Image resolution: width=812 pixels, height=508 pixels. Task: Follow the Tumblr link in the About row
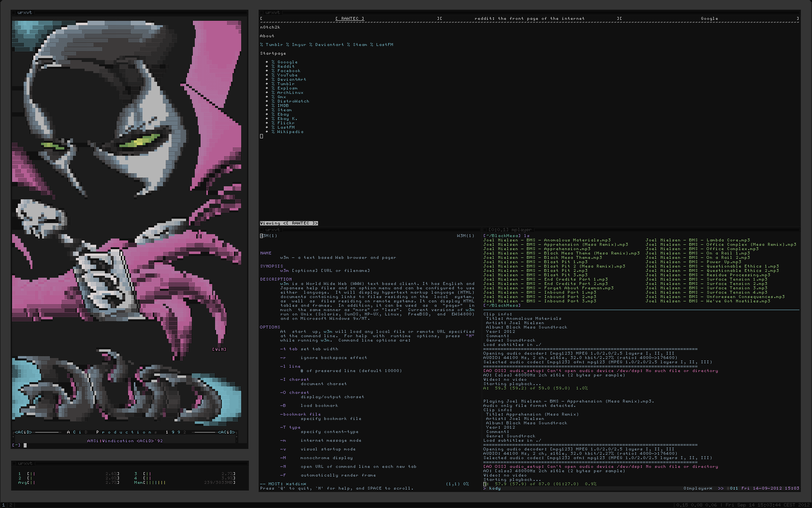[274, 45]
